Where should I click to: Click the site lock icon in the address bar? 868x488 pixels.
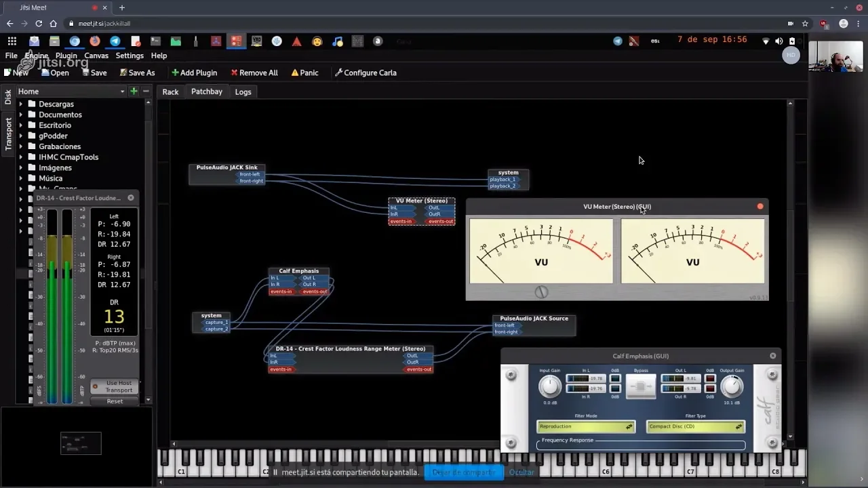click(71, 23)
